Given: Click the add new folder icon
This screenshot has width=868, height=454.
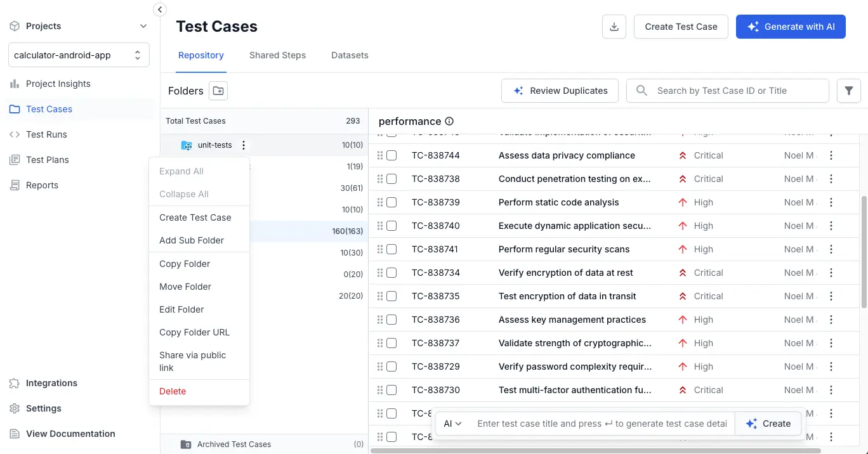Looking at the screenshot, I should 218,91.
